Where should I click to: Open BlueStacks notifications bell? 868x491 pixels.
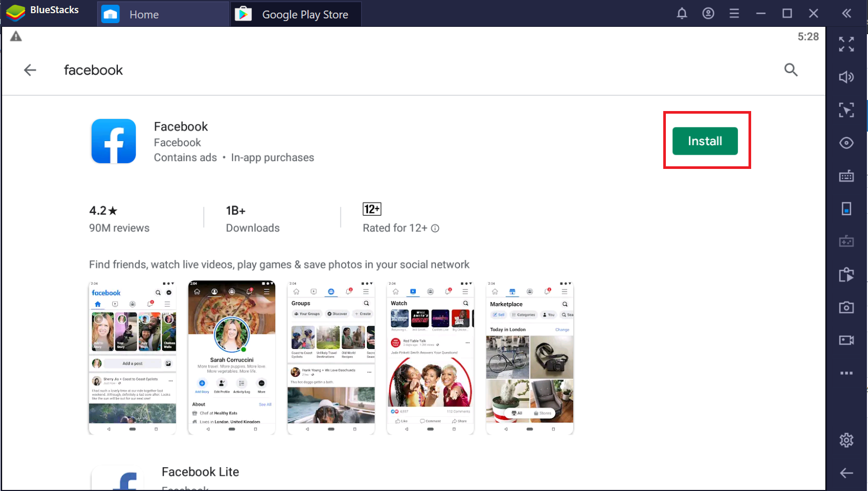pos(682,14)
